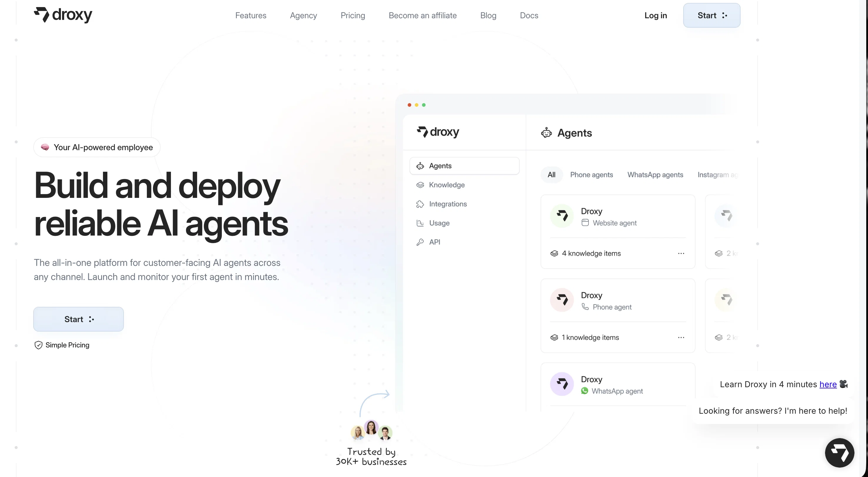Select the Phone agents filter tab
The width and height of the screenshot is (868, 477).
pos(591,175)
